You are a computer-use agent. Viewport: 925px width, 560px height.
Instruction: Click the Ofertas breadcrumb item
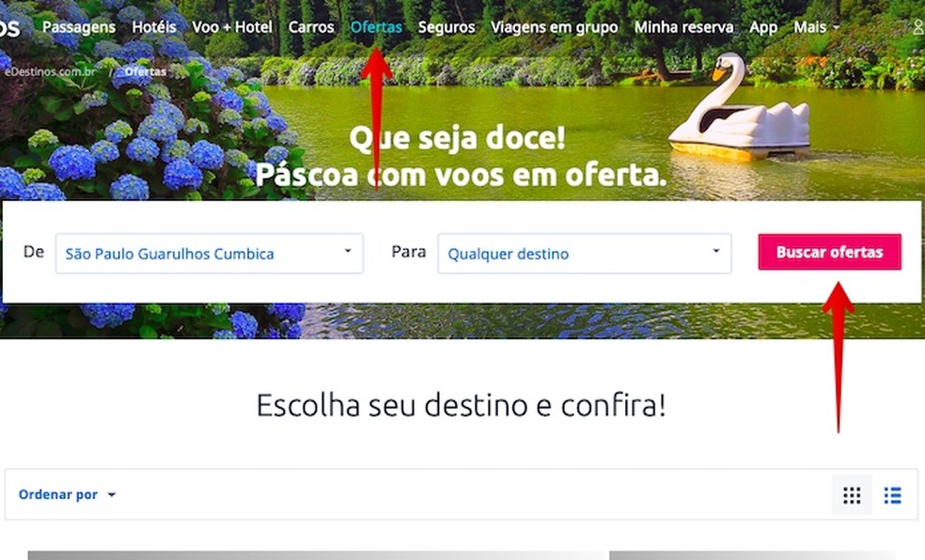(146, 72)
